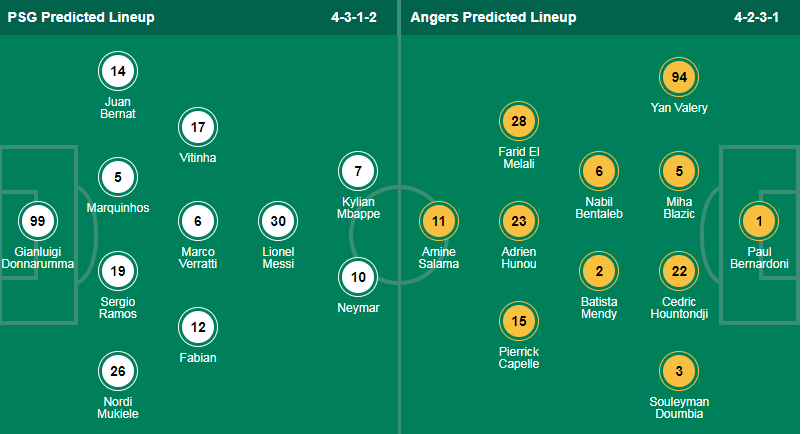Select Juan Bernat's number 14 circle

click(x=118, y=71)
